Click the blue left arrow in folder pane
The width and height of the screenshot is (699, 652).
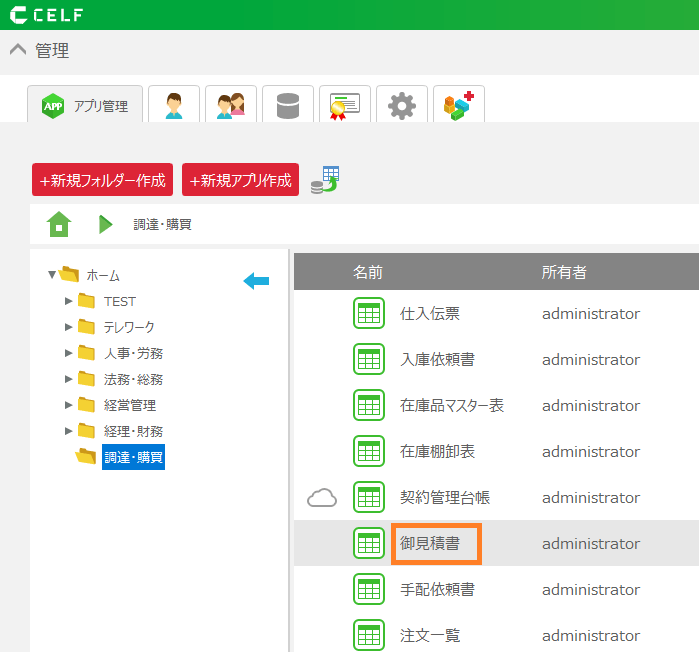tap(256, 281)
